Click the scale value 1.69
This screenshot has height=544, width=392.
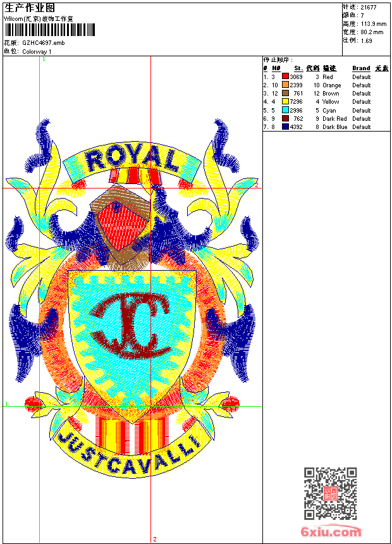pyautogui.click(x=366, y=40)
